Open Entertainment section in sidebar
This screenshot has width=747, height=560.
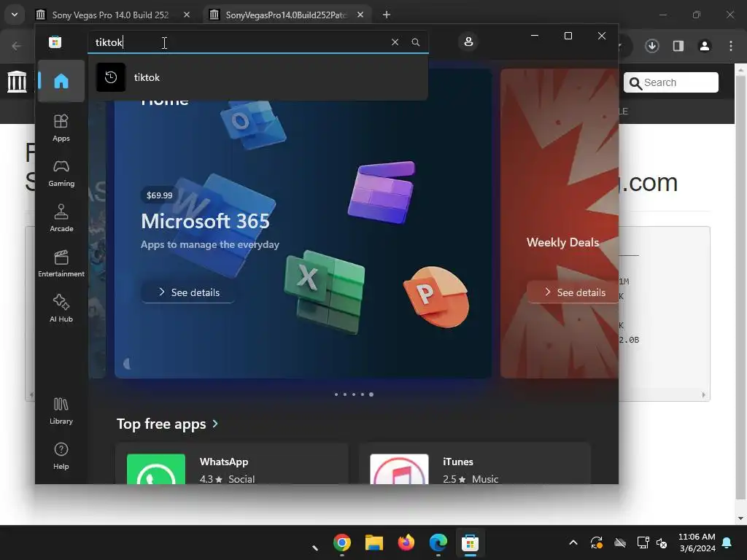(x=61, y=264)
